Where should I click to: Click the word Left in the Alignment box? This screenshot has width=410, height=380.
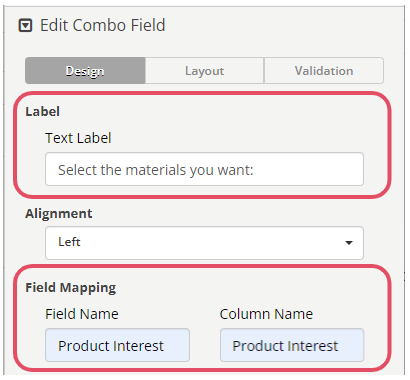point(69,242)
